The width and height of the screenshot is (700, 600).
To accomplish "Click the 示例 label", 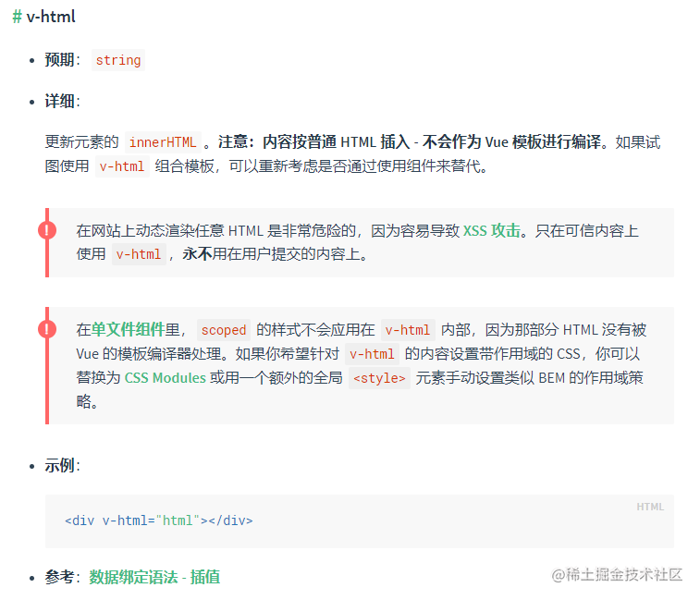I will point(60,465).
